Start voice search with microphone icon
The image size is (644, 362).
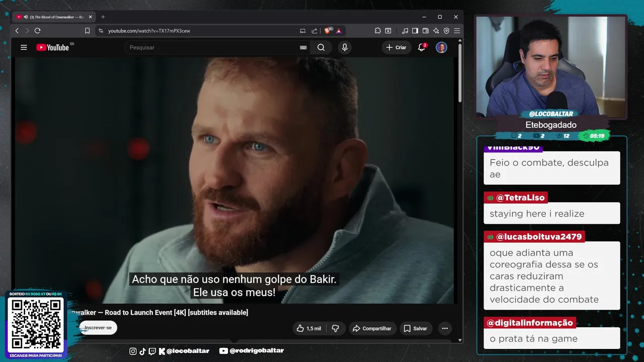click(x=345, y=47)
